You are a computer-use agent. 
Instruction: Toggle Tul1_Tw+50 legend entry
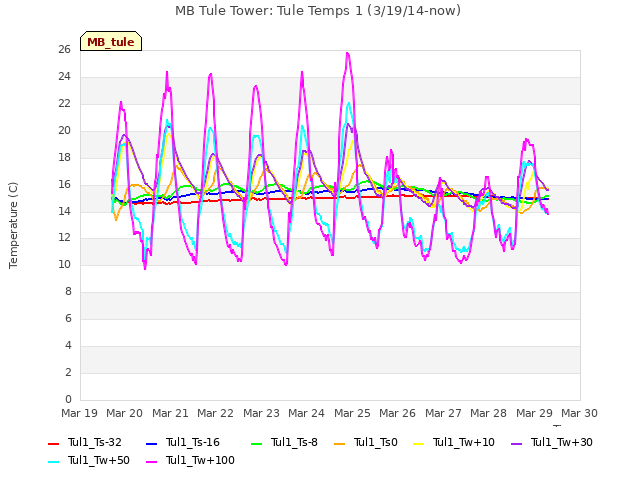pyautogui.click(x=89, y=460)
